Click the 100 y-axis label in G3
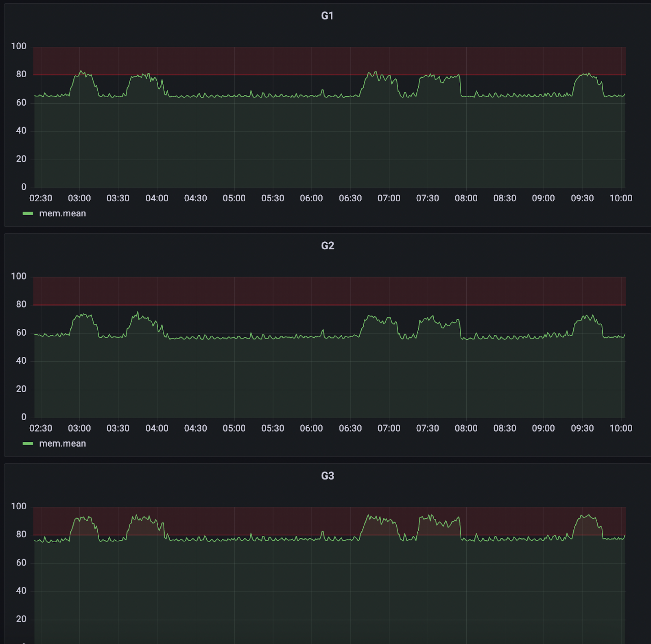651x644 pixels. click(19, 506)
